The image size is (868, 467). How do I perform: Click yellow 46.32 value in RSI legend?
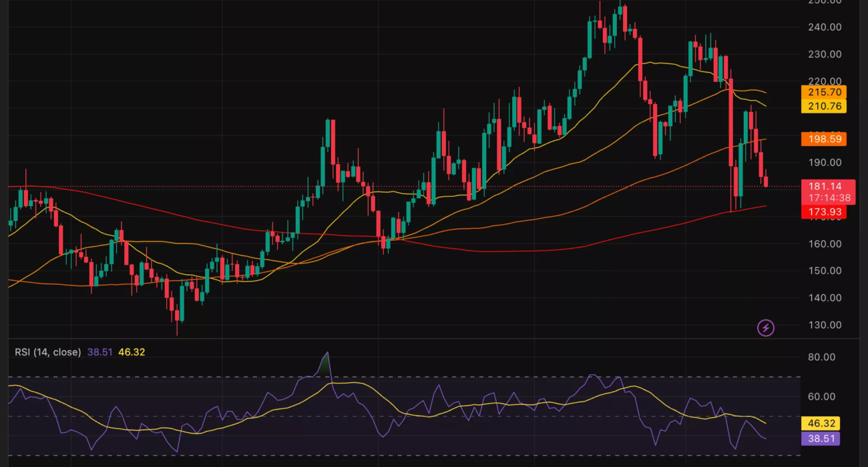click(x=132, y=352)
